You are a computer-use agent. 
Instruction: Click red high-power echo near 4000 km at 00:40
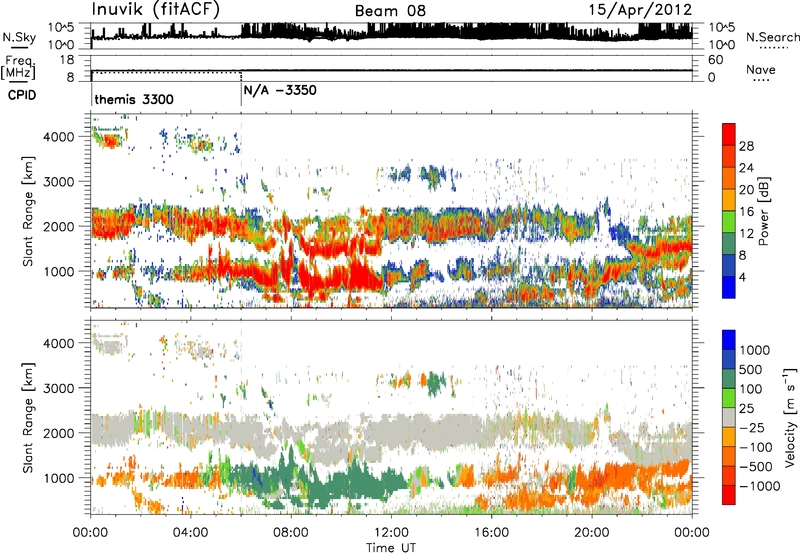(x=109, y=140)
